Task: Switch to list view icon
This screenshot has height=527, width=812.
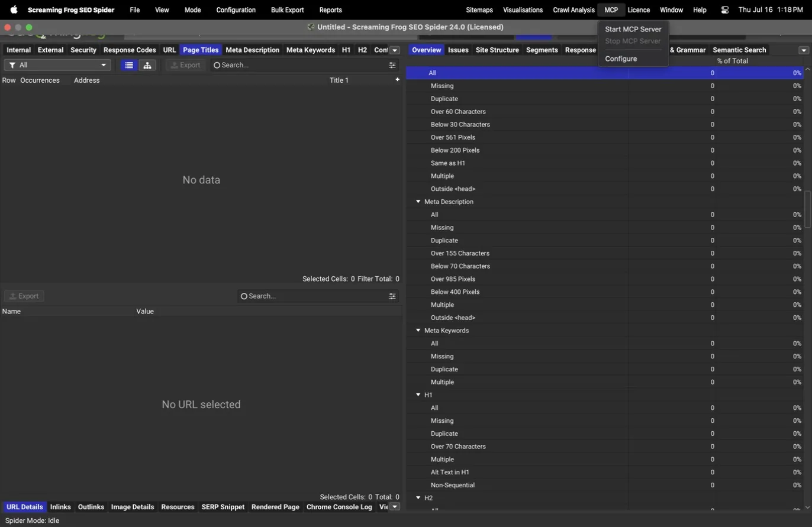Action: [129, 65]
